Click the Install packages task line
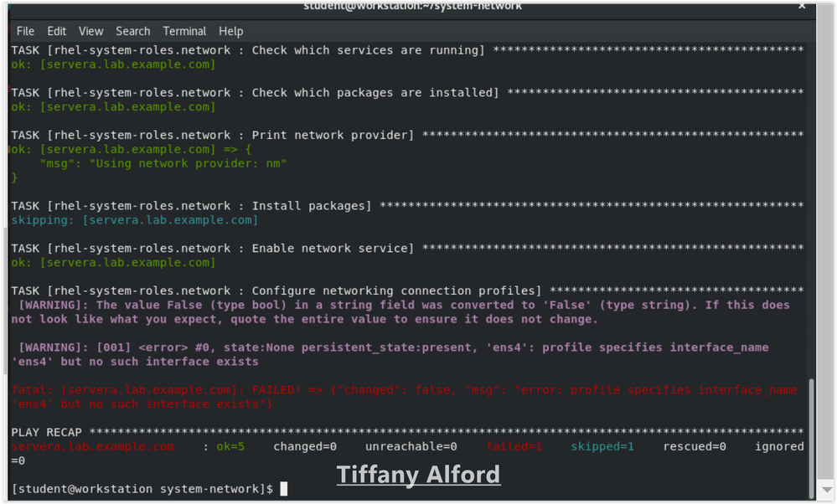Image resolution: width=837 pixels, height=504 pixels. [193, 206]
